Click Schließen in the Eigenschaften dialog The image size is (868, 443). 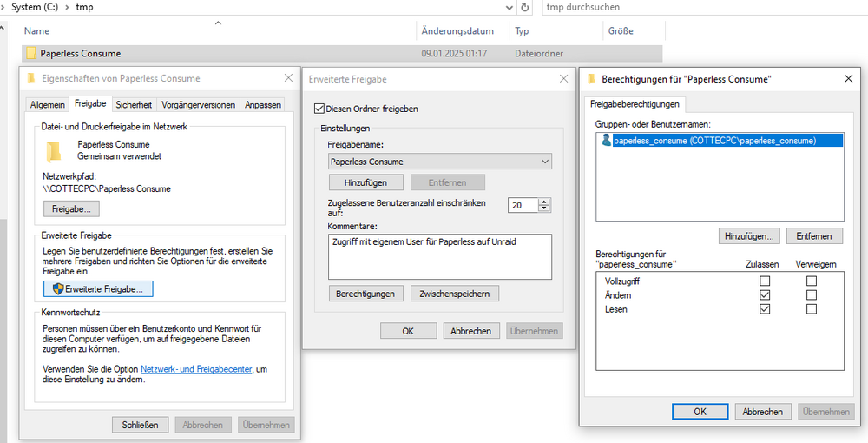[x=140, y=426]
